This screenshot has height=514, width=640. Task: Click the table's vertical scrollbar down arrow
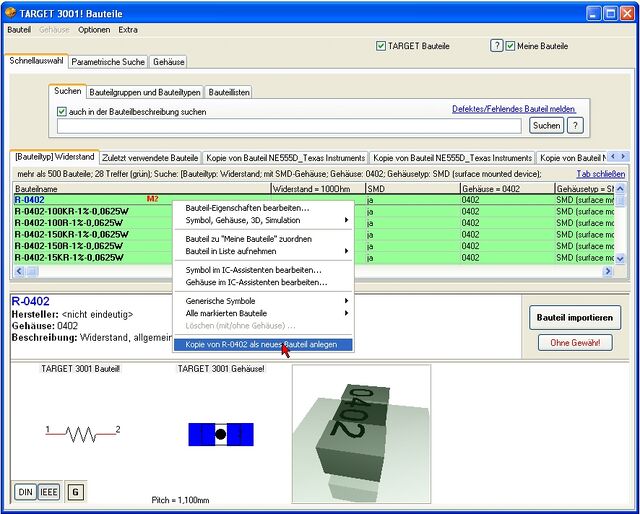click(x=620, y=258)
